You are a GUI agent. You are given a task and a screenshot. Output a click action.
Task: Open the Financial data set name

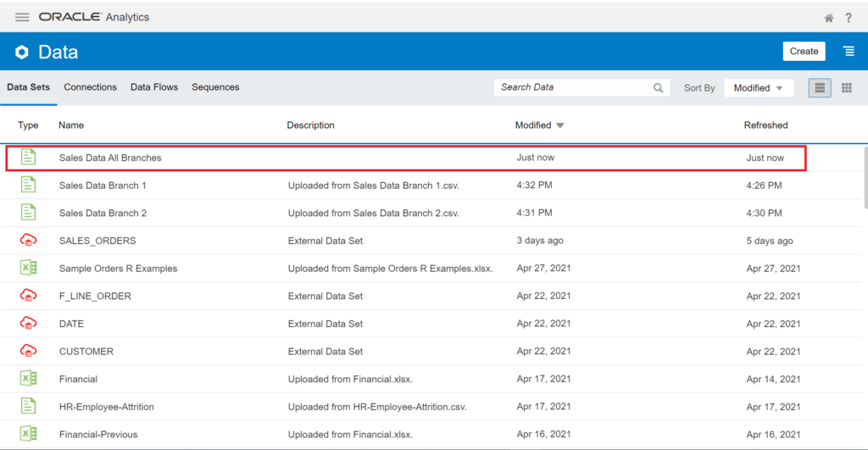click(x=78, y=379)
